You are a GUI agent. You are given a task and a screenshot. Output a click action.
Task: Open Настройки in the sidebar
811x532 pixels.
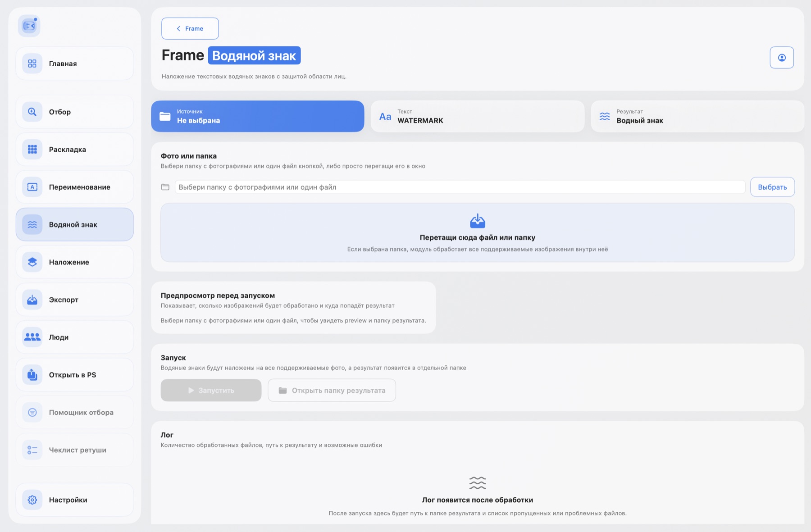click(75, 500)
